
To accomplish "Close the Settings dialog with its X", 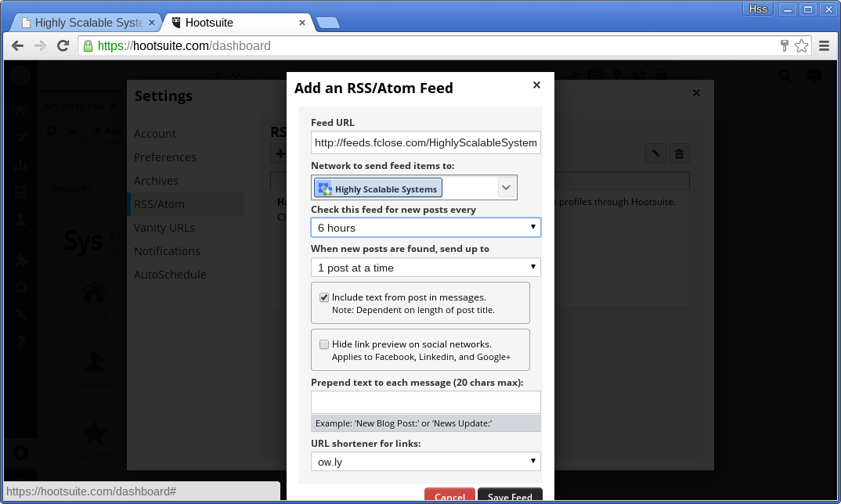I will 696,93.
